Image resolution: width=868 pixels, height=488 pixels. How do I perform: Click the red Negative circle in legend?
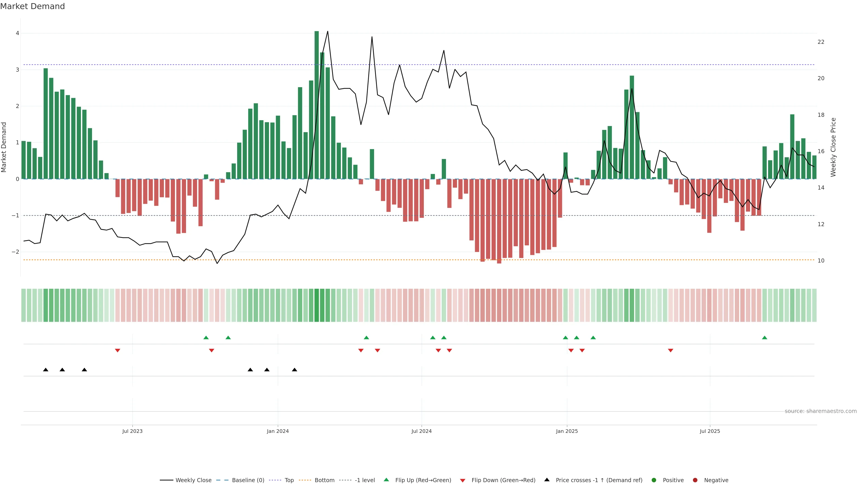tap(695, 480)
